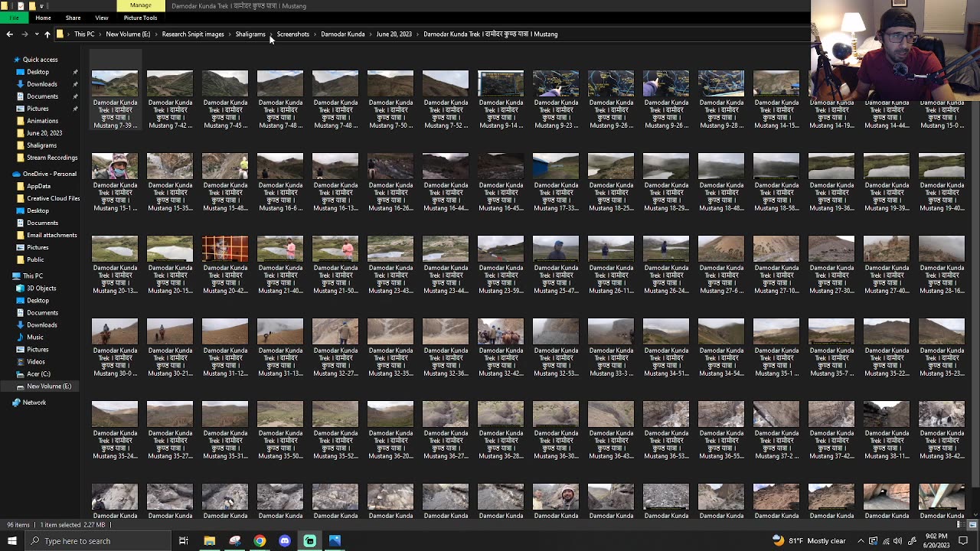
Task: Open the notification center
Action: 963,541
